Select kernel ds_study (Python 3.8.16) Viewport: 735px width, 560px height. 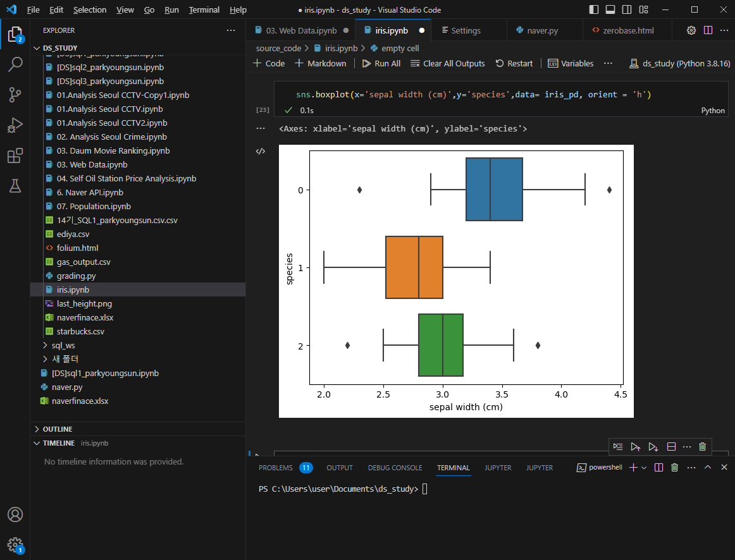680,63
